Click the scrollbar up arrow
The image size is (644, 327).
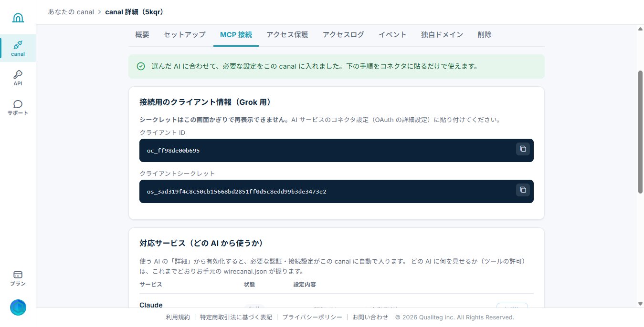click(x=640, y=29)
